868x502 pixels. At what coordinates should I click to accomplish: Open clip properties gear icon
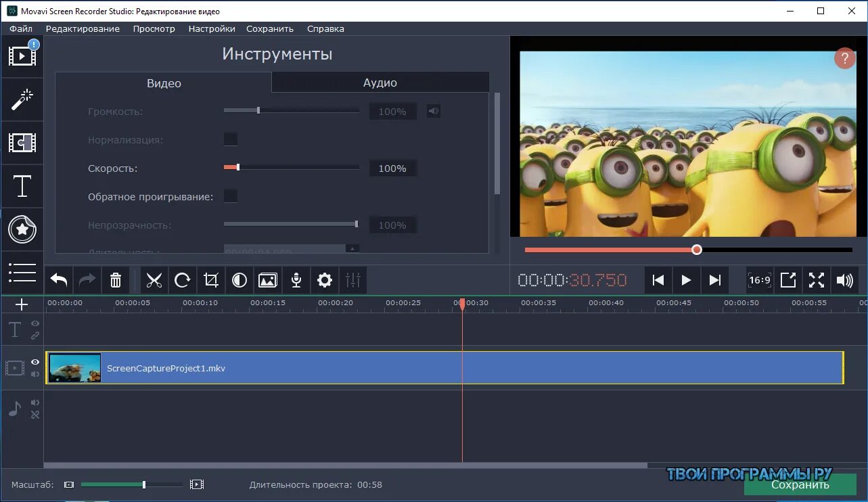coord(325,280)
